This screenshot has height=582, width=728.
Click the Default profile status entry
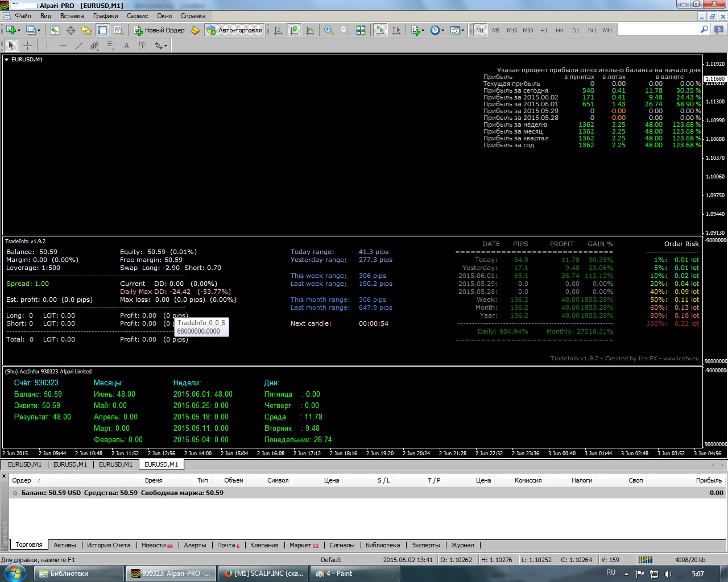pyautogui.click(x=331, y=560)
